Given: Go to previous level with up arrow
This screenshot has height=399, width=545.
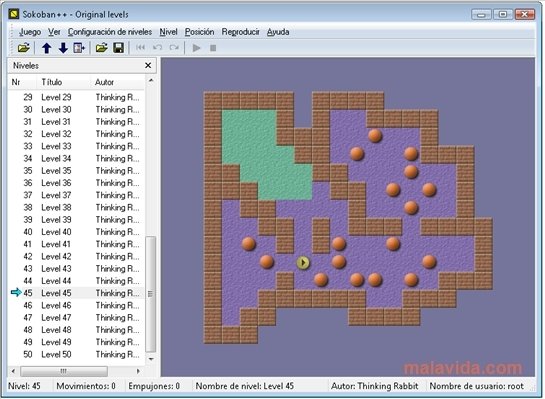Looking at the screenshot, I should tap(47, 48).
